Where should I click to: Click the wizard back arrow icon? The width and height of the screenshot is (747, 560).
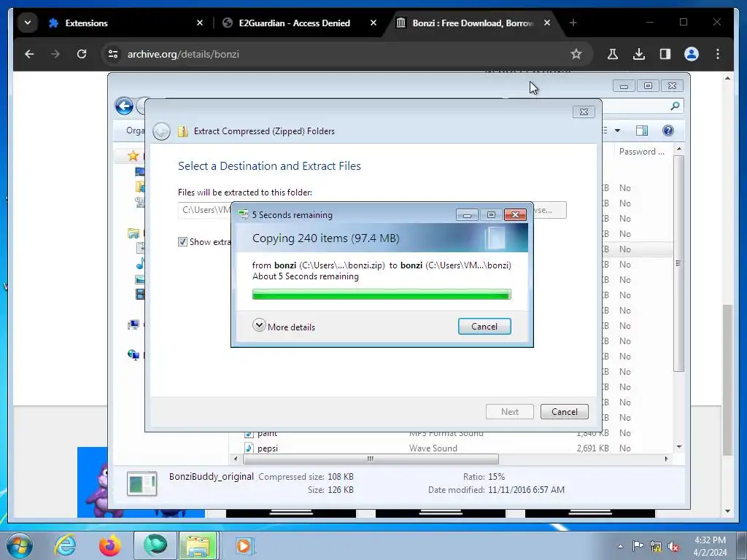tap(161, 131)
